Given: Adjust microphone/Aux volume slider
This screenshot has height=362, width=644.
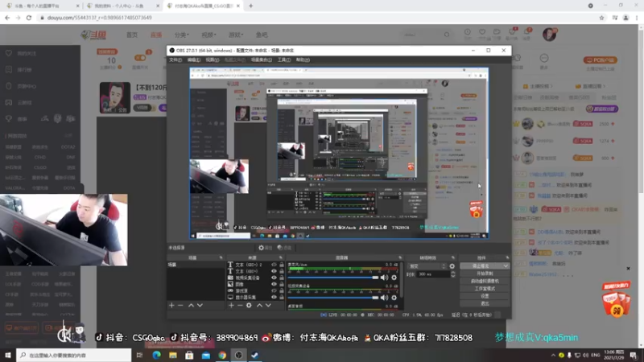Looking at the screenshot, I should coord(333,278).
